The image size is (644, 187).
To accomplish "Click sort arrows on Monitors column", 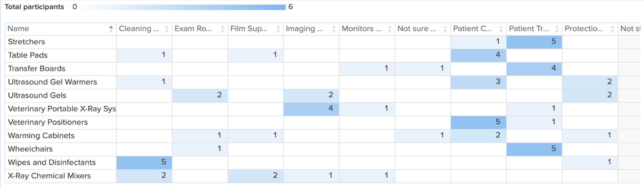I will [x=389, y=29].
